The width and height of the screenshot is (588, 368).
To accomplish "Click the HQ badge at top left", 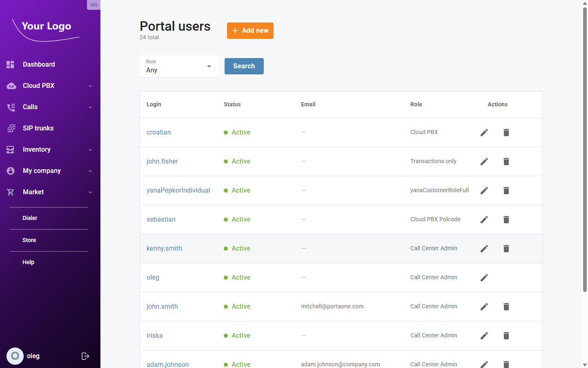I will click(x=94, y=4).
